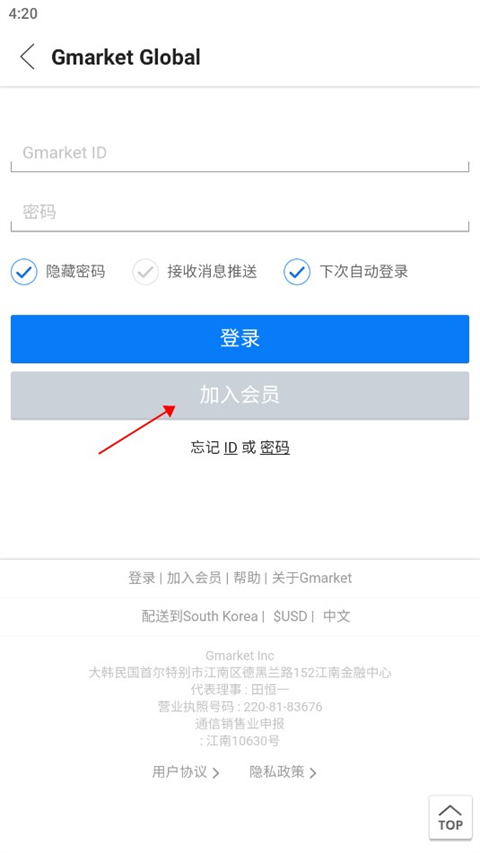Expand 隐私政策 via its chevron
The height and width of the screenshot is (853, 480).
313,772
